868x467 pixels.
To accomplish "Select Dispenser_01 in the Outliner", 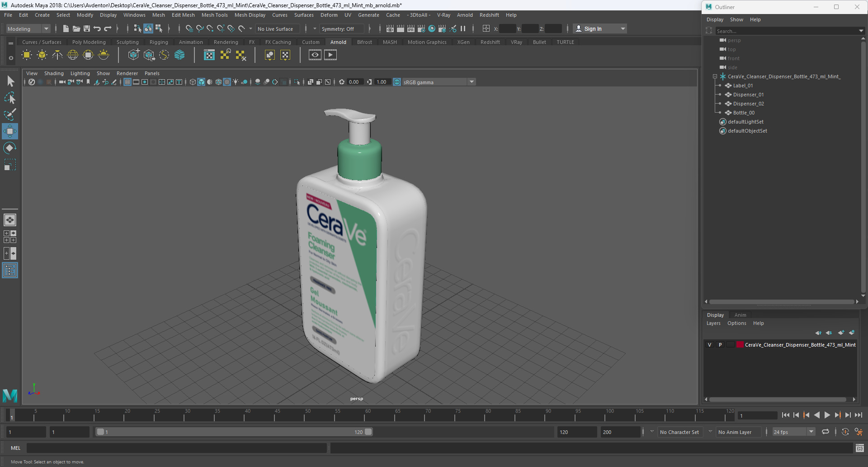I will click(x=748, y=95).
